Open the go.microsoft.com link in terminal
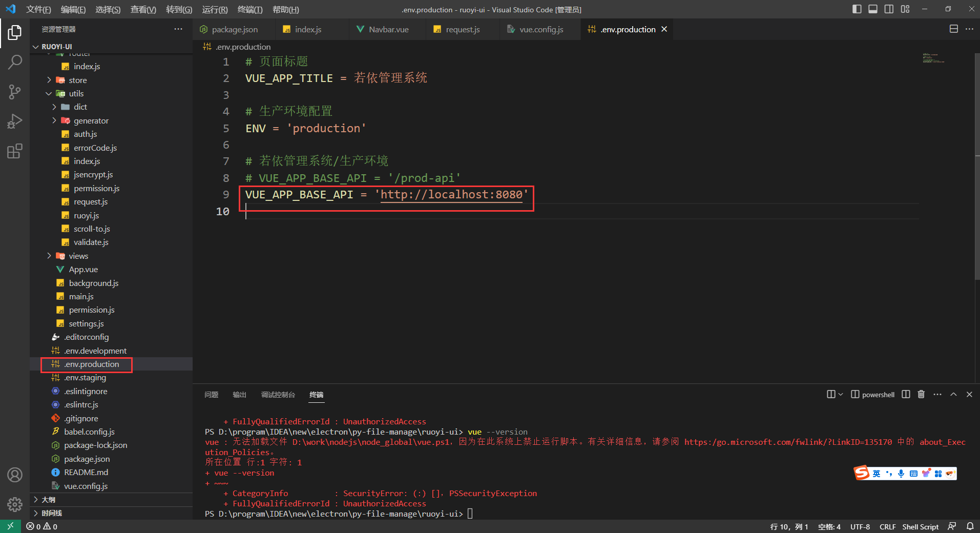Screen dimensions: 980x533 (788, 442)
